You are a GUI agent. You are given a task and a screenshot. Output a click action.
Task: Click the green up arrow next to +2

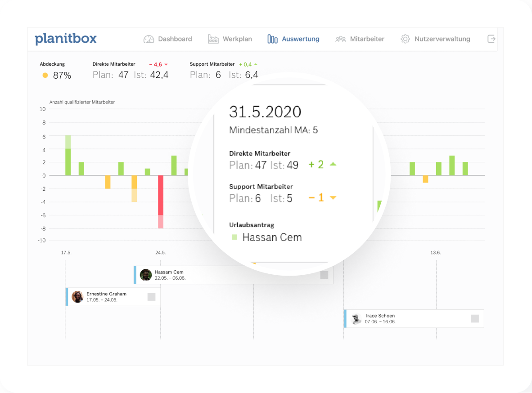(333, 164)
